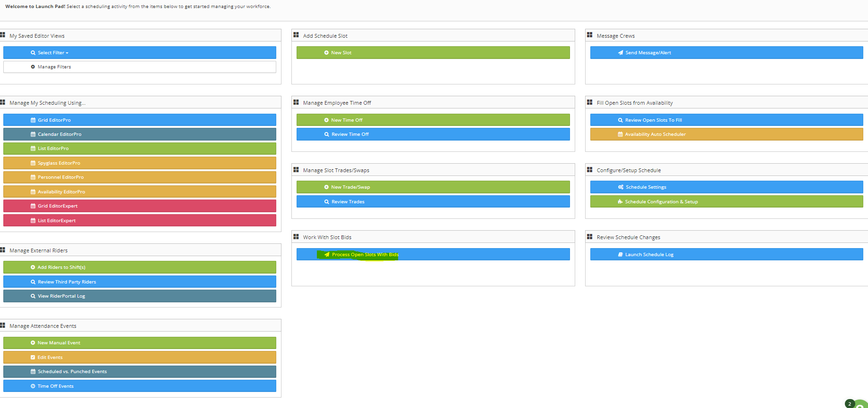
Task: Click the Schedule Configuration & Setup puzzle icon
Action: [x=620, y=202]
